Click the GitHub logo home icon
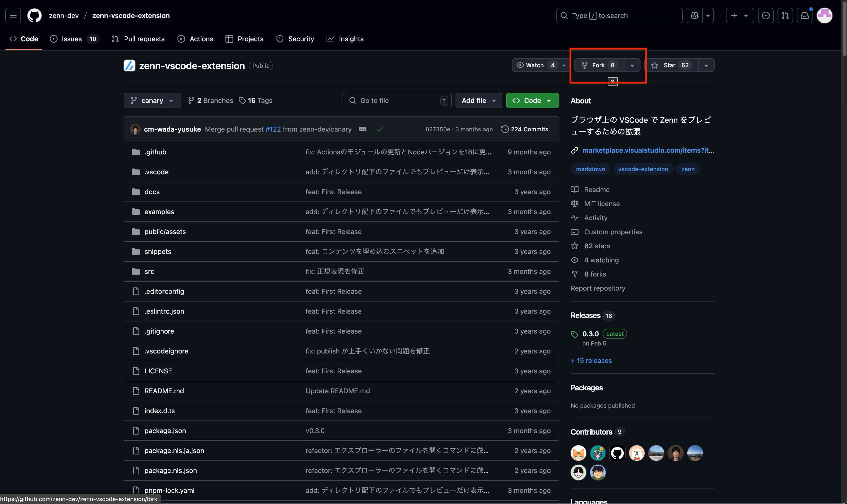This screenshot has width=847, height=504. 34,16
